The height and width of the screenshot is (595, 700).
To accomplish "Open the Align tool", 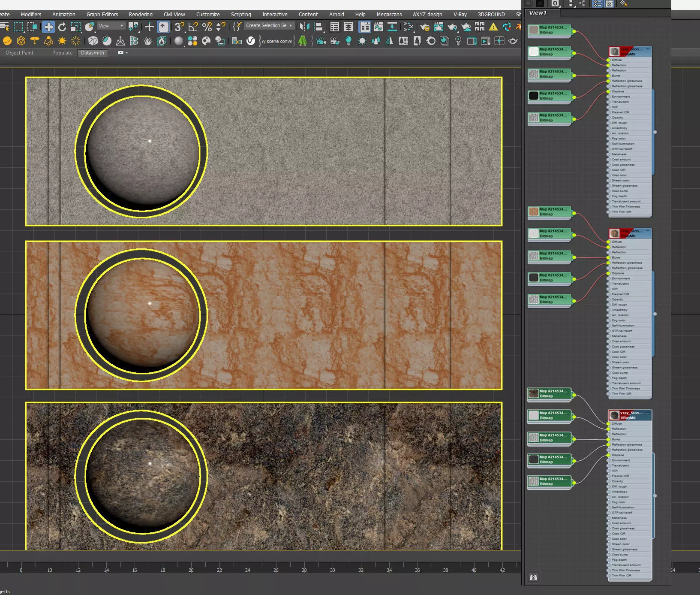I will pos(318,27).
